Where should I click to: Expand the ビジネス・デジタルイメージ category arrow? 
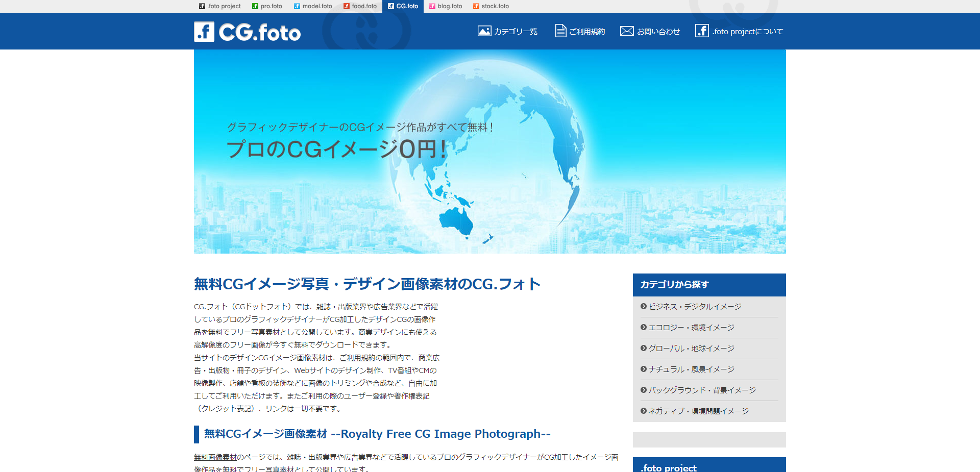643,307
